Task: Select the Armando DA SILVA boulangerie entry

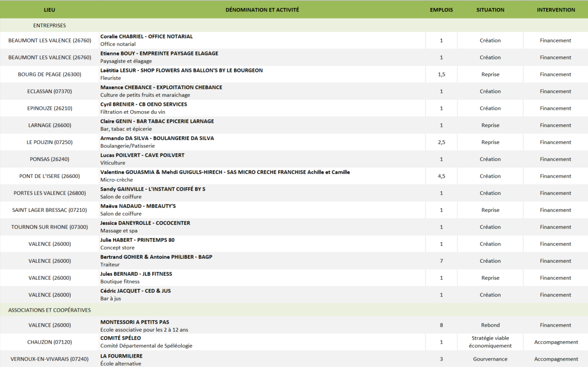Action: [x=157, y=138]
